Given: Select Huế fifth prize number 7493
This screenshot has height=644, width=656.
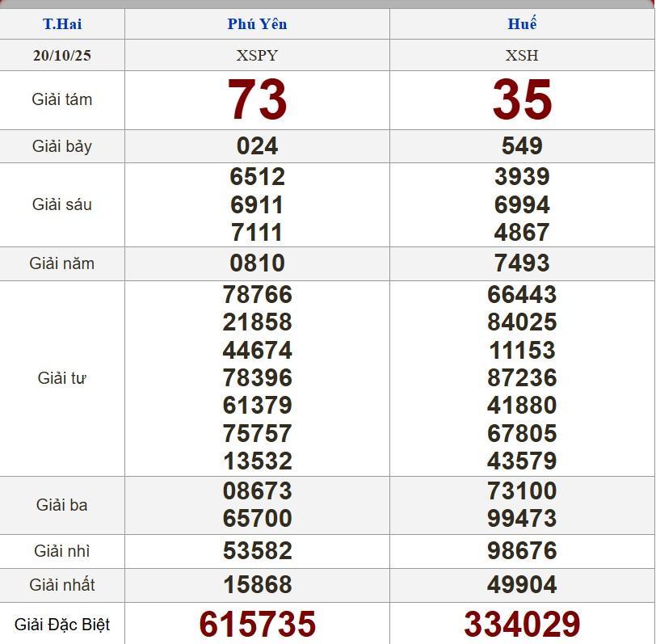Looking at the screenshot, I should [x=522, y=263].
